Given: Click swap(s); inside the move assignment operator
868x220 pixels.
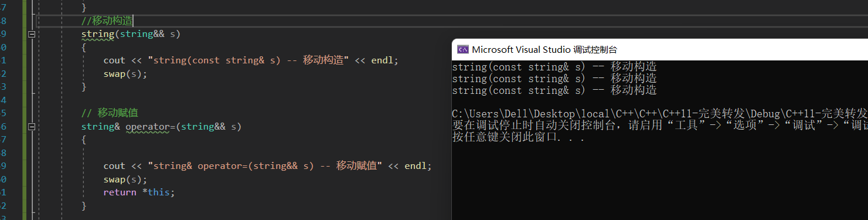Looking at the screenshot, I should 125,179.
